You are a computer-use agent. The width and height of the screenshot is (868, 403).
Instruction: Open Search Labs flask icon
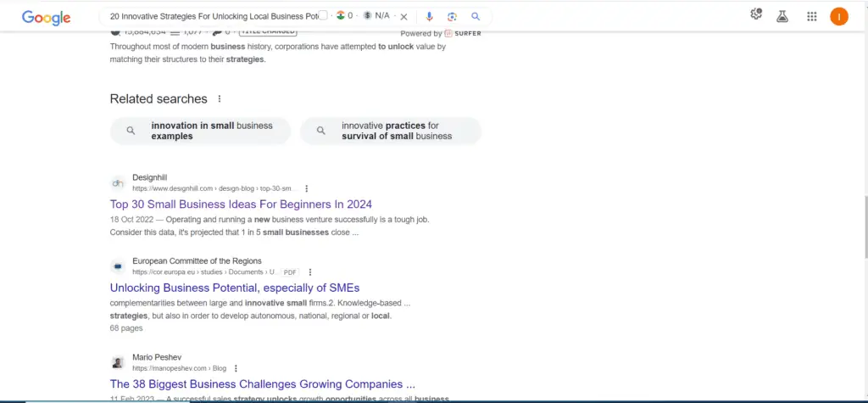tap(783, 16)
